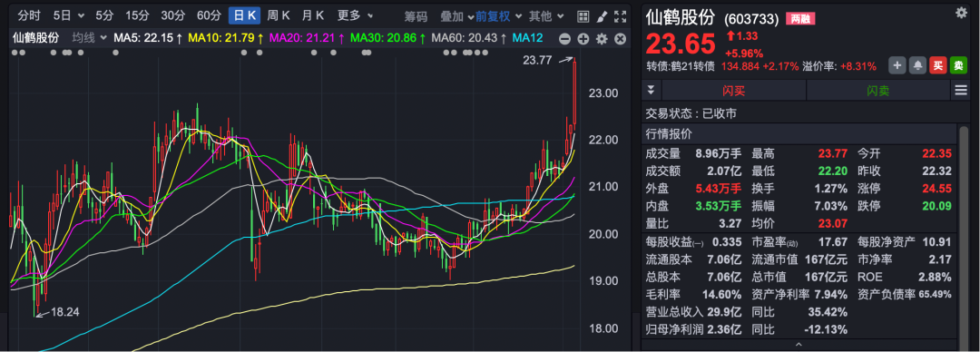
Task: Add stock to watchlist with plus button
Action: (897, 65)
